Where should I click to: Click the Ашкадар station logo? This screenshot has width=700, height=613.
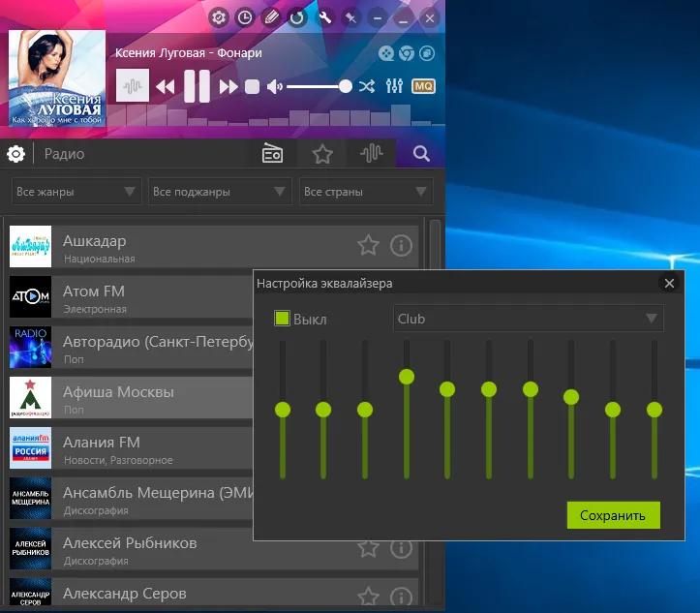pos(30,246)
